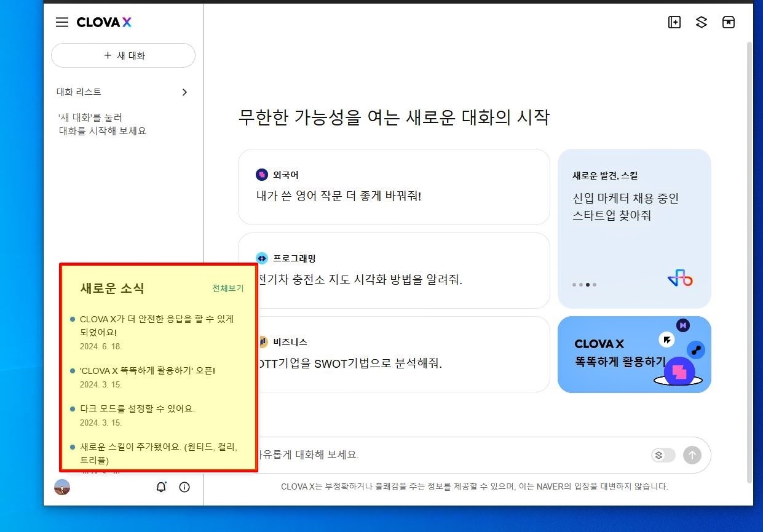Expand the 대화 리스트 chevron
Viewport: 763px width, 532px height.
(184, 92)
